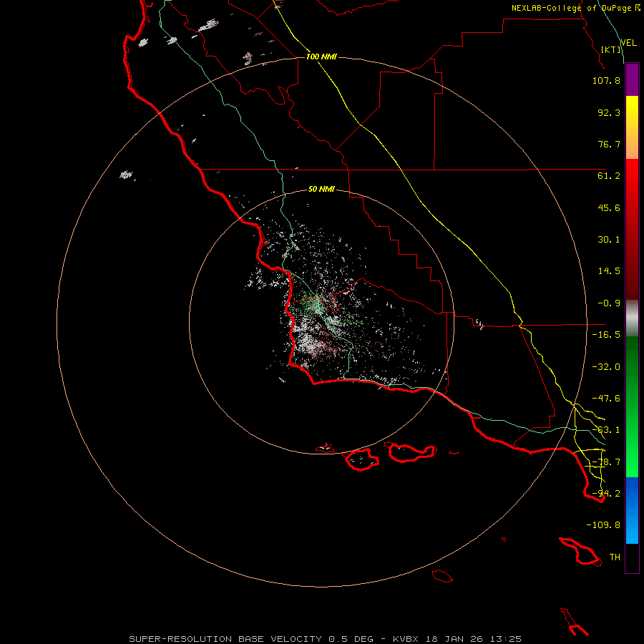Select the 14.5 velocity scale value

609,271
